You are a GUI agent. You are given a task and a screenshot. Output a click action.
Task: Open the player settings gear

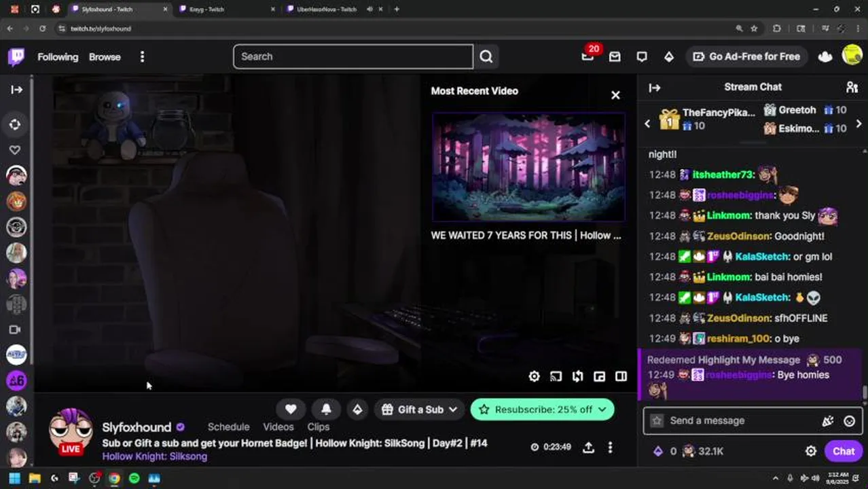click(x=535, y=376)
